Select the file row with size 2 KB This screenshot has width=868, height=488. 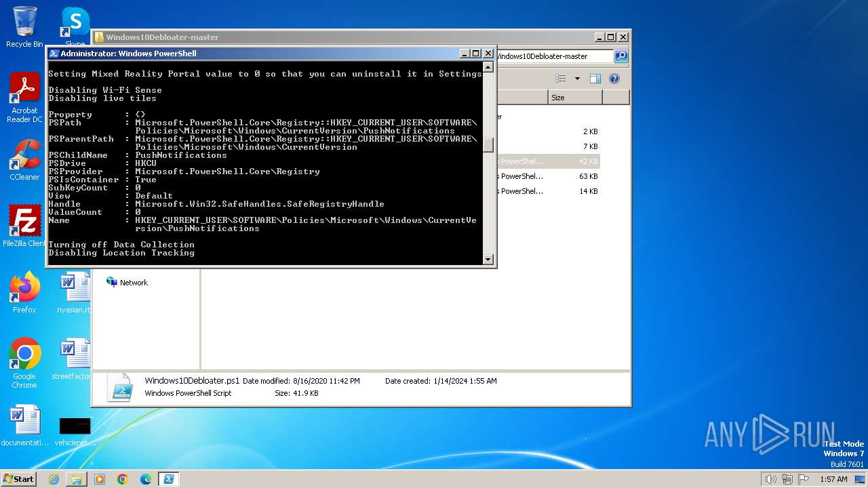548,131
